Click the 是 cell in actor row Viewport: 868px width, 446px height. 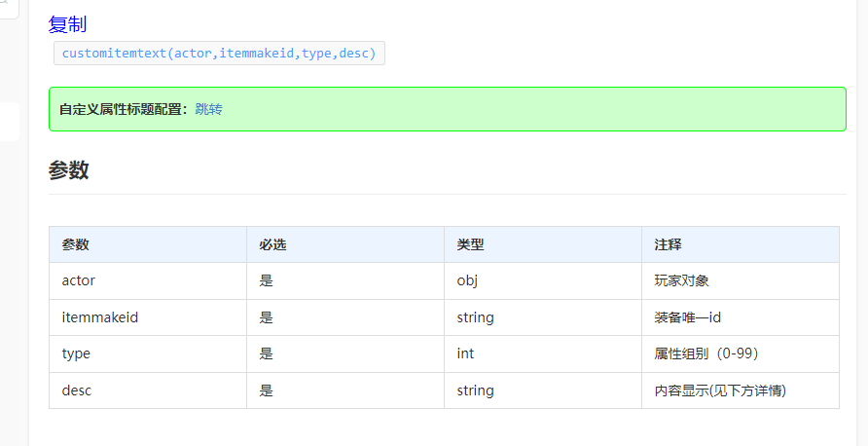[345, 280]
